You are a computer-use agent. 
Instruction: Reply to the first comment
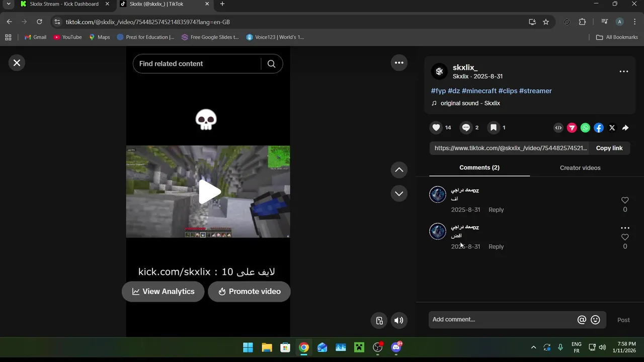(496, 210)
